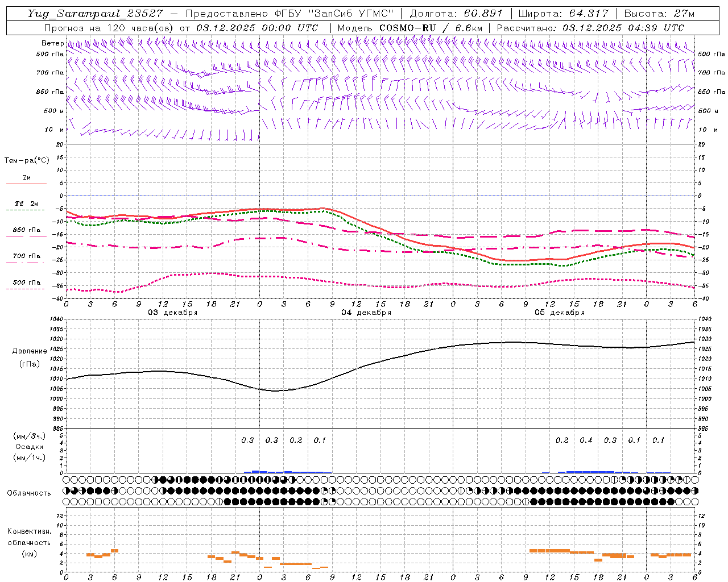Click the '04 декабря' date label
The height and width of the screenshot is (582, 728).
[x=366, y=313]
